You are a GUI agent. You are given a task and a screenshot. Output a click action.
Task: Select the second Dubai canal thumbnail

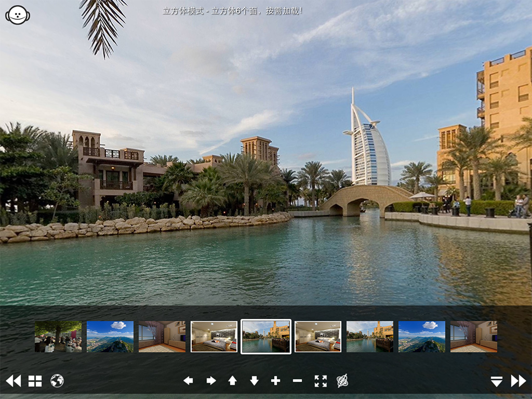pyautogui.click(x=370, y=337)
